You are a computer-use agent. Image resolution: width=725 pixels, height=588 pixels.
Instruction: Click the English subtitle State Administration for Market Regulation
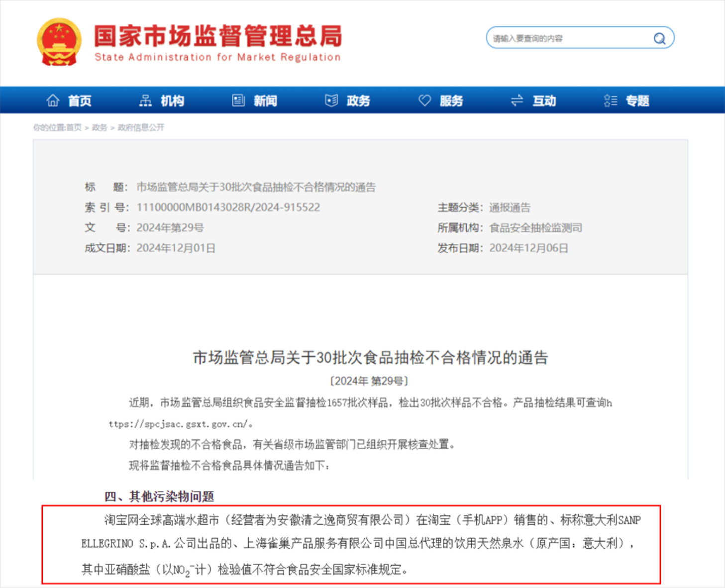point(217,57)
